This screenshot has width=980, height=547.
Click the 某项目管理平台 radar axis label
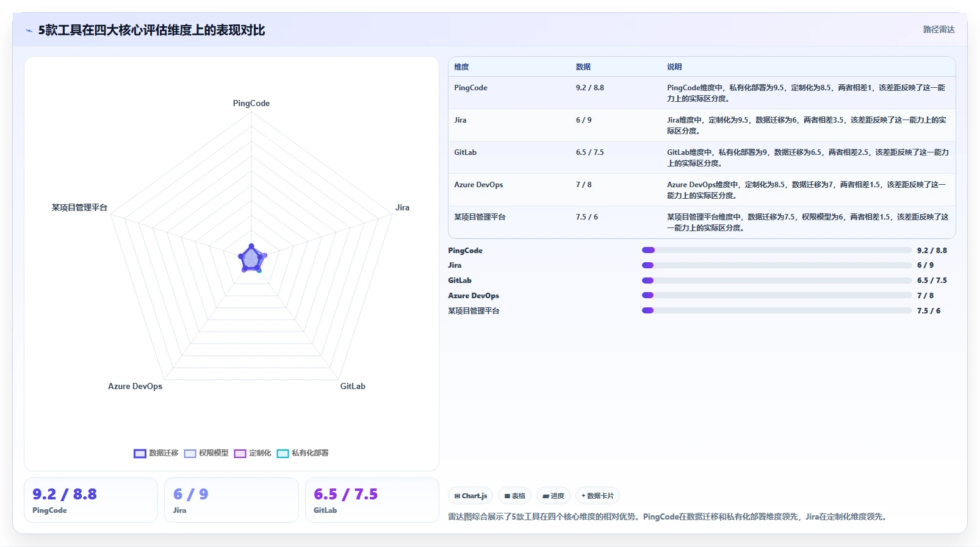point(79,207)
